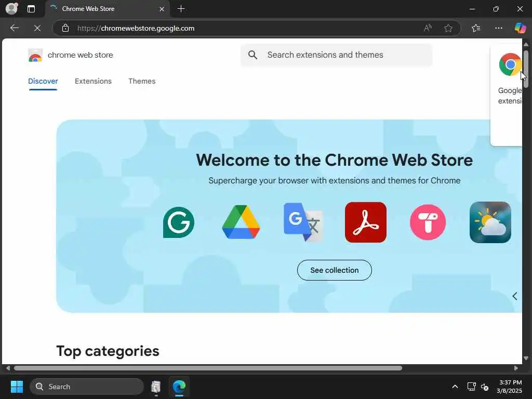Click the See collection button
The width and height of the screenshot is (532, 399).
click(x=334, y=270)
